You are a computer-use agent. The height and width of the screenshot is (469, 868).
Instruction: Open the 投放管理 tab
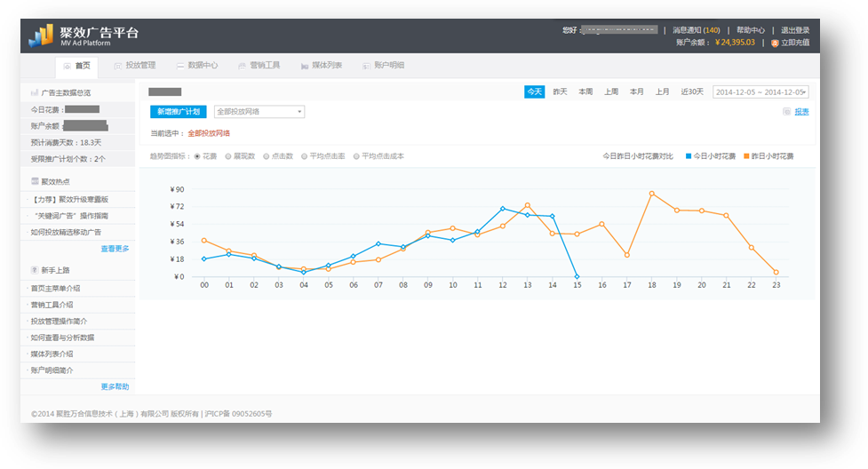pyautogui.click(x=134, y=66)
